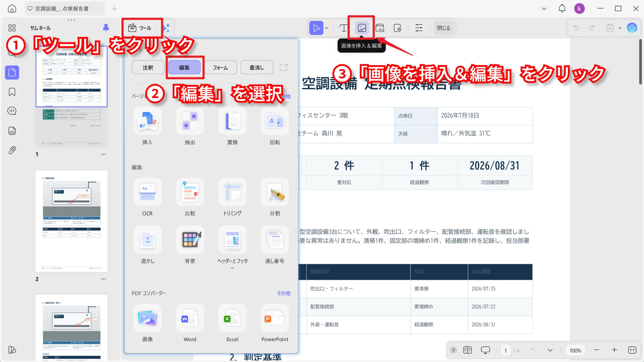Click the page number input field

tap(505, 350)
